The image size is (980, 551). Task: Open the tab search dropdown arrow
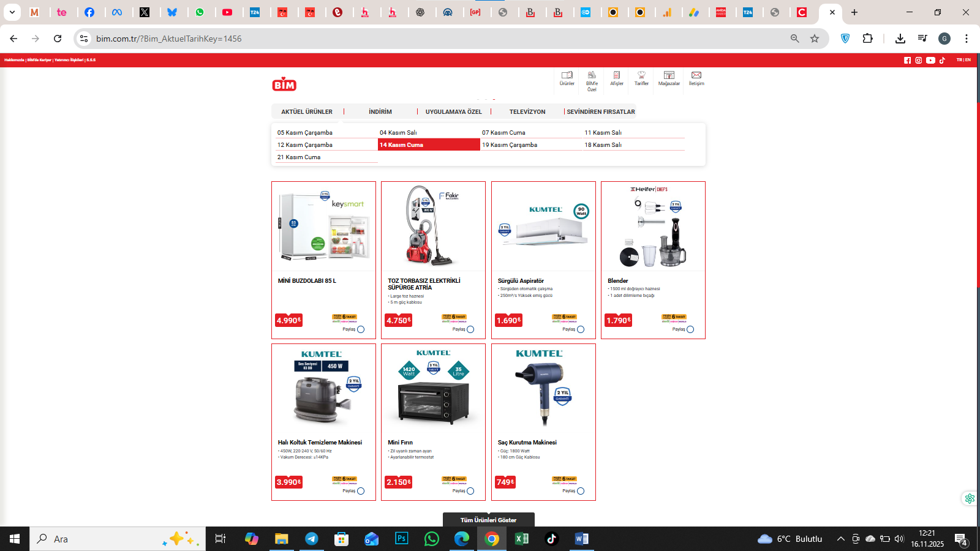click(12, 12)
